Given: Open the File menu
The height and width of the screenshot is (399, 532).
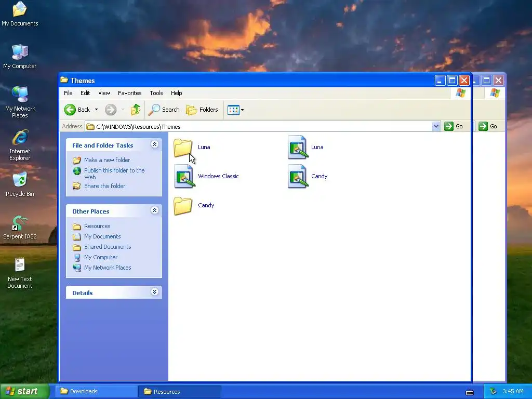Looking at the screenshot, I should (68, 93).
